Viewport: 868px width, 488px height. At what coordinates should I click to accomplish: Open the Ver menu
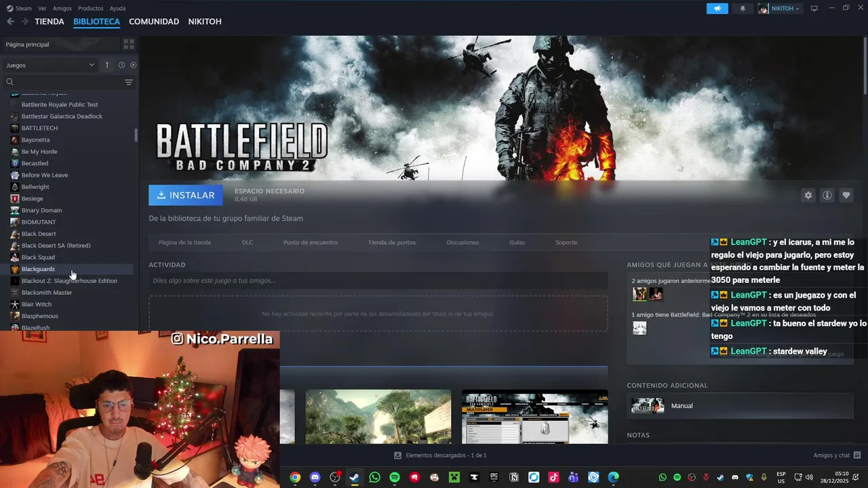coord(42,8)
